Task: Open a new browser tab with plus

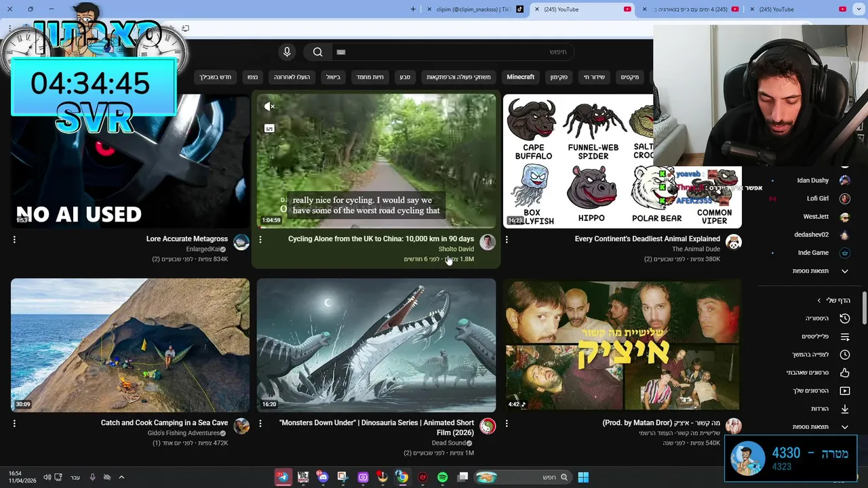Action: point(413,9)
